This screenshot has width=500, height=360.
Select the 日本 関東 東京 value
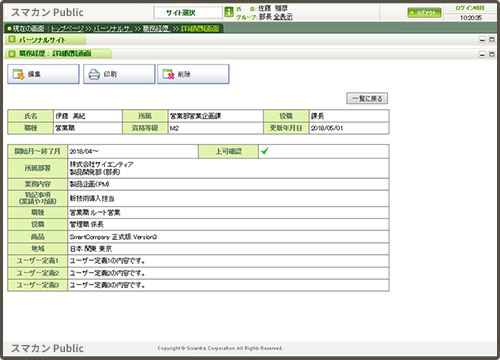228,249
